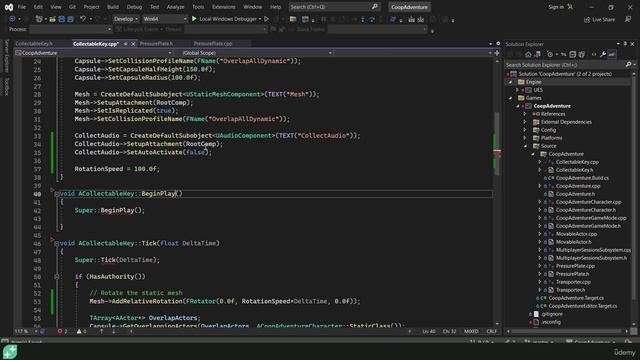This screenshot has height=360, width=640.
Task: Open the Process dropdown
Action: pos(70,29)
